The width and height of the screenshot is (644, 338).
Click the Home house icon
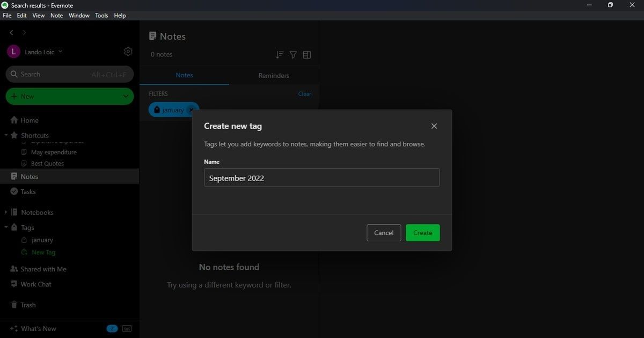click(14, 120)
